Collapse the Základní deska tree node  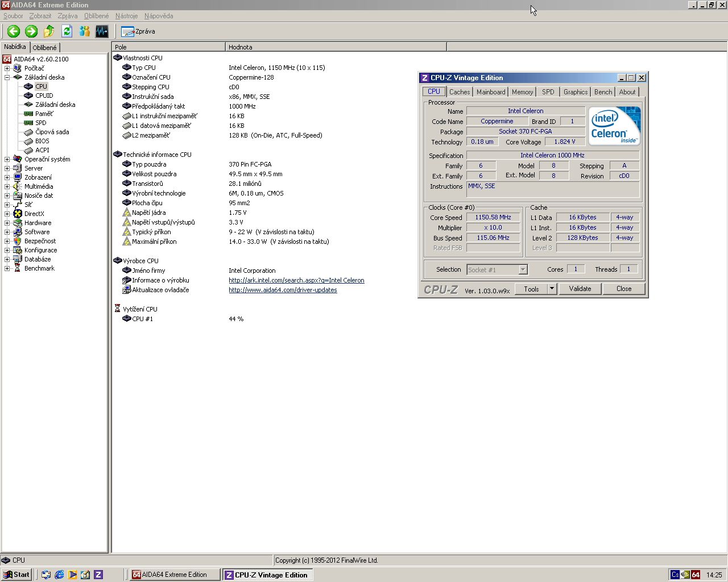(7, 77)
